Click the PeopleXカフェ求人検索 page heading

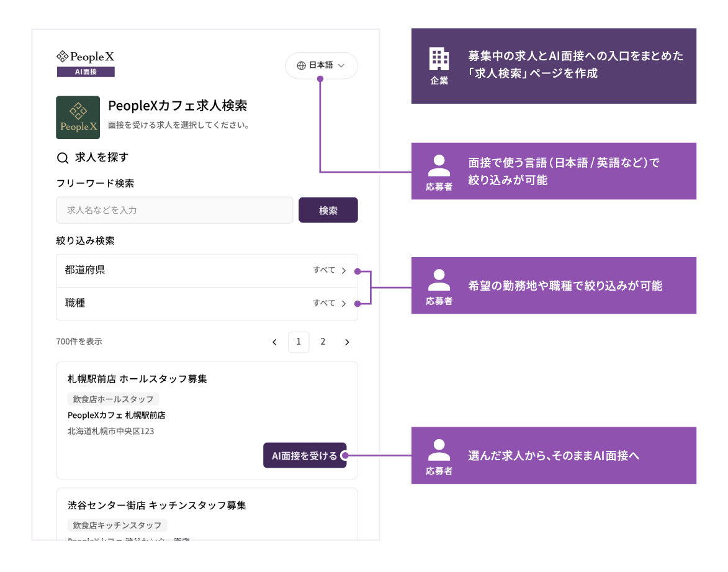pyautogui.click(x=178, y=106)
